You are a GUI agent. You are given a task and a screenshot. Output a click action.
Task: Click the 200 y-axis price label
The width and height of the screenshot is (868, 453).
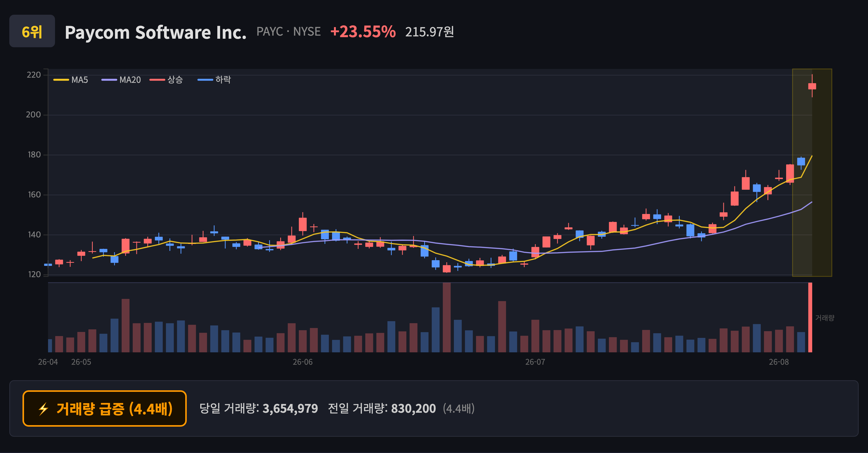click(x=33, y=115)
